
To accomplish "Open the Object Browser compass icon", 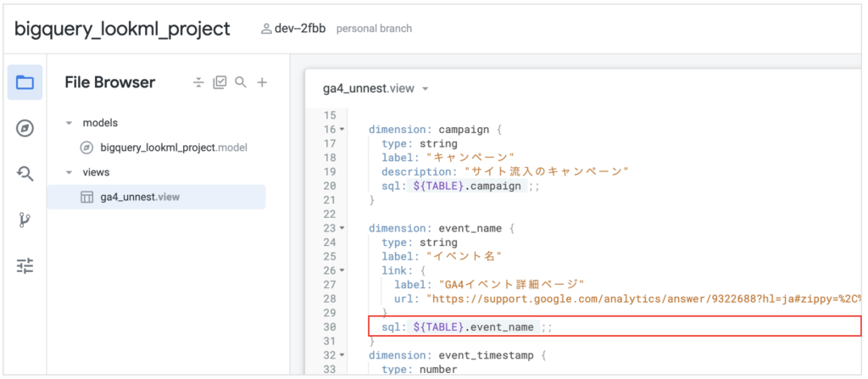I will tap(25, 128).
